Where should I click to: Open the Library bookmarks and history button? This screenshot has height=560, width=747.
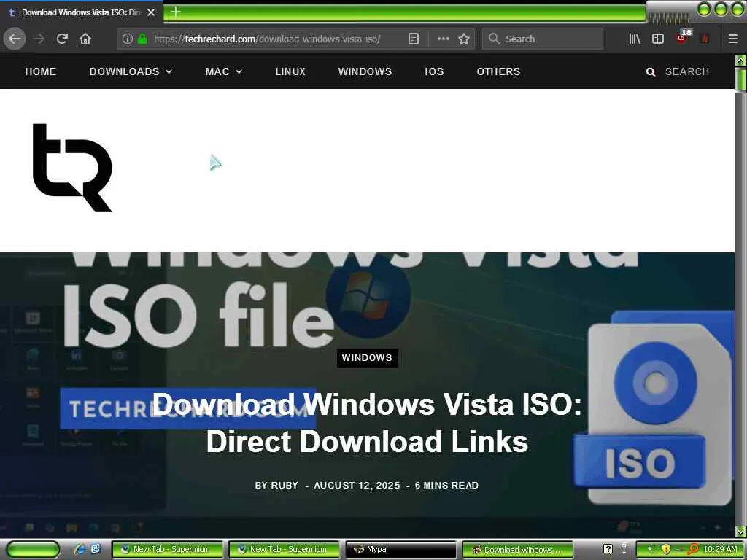(634, 39)
